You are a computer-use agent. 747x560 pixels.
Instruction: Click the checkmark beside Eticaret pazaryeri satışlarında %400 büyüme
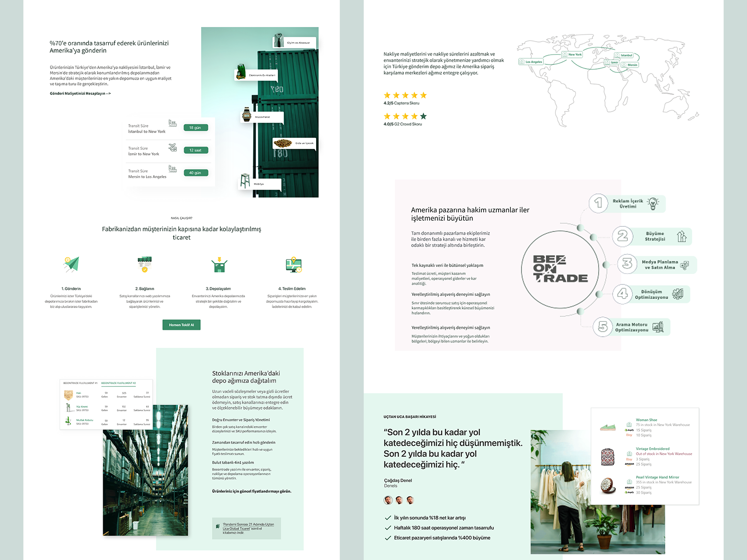388,538
